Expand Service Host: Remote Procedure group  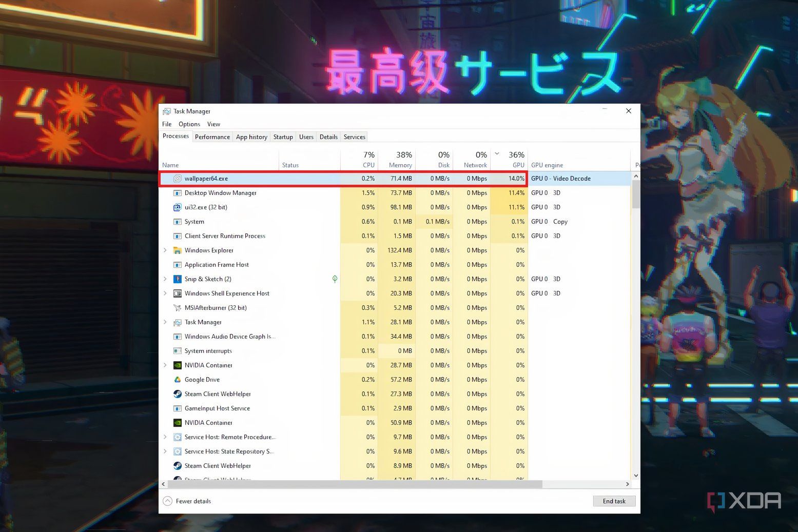(165, 437)
